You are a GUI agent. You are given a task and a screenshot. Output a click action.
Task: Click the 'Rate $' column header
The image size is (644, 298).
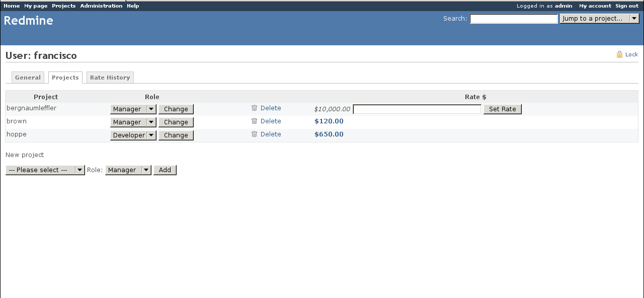pyautogui.click(x=475, y=97)
